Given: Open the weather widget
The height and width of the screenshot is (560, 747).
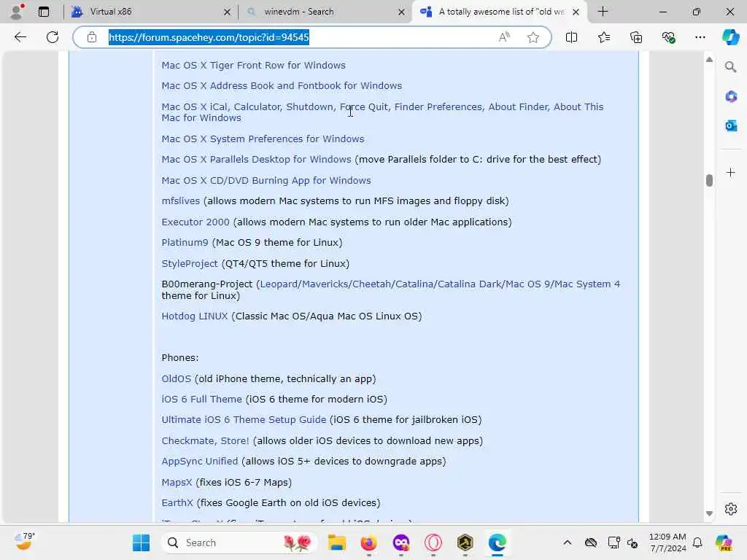Looking at the screenshot, I should (x=24, y=542).
